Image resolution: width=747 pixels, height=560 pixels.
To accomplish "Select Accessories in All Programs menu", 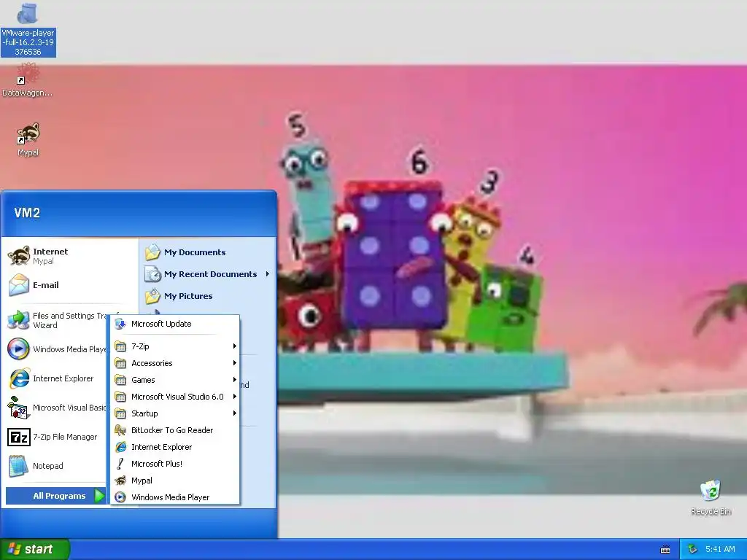I will pos(175,363).
